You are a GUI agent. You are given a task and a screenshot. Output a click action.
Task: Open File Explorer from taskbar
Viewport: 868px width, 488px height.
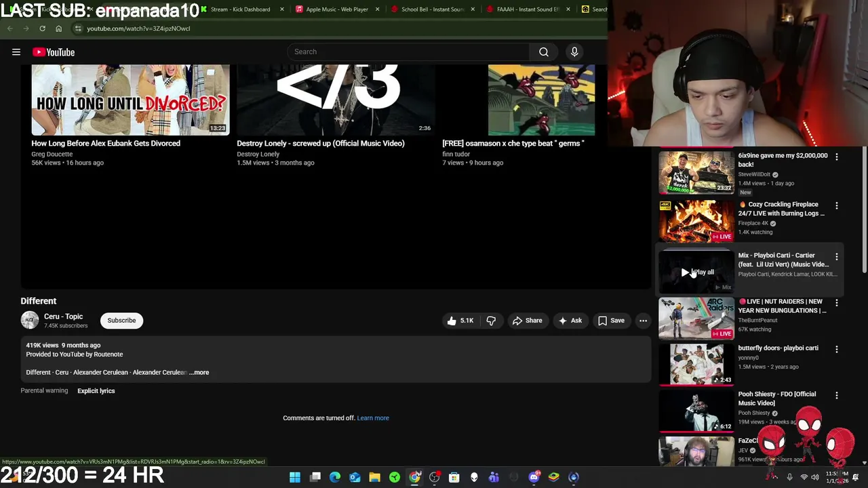pyautogui.click(x=374, y=477)
